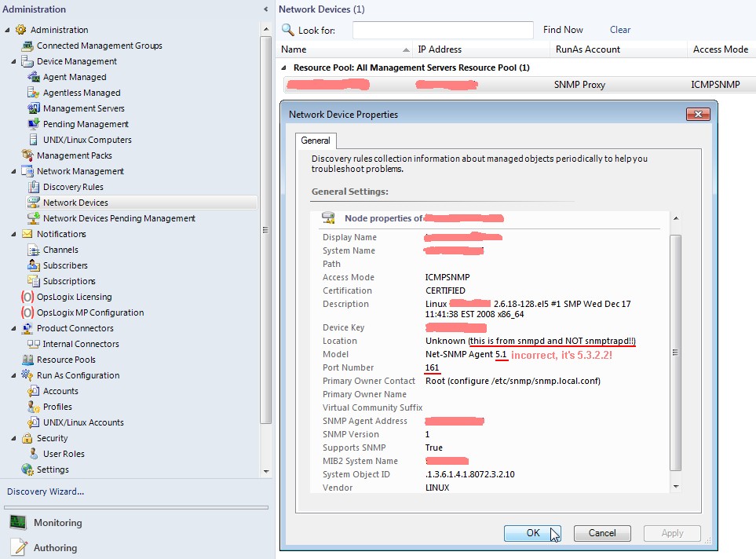
Task: Click the UNIX/Linux Computers icon
Action: pos(34,140)
